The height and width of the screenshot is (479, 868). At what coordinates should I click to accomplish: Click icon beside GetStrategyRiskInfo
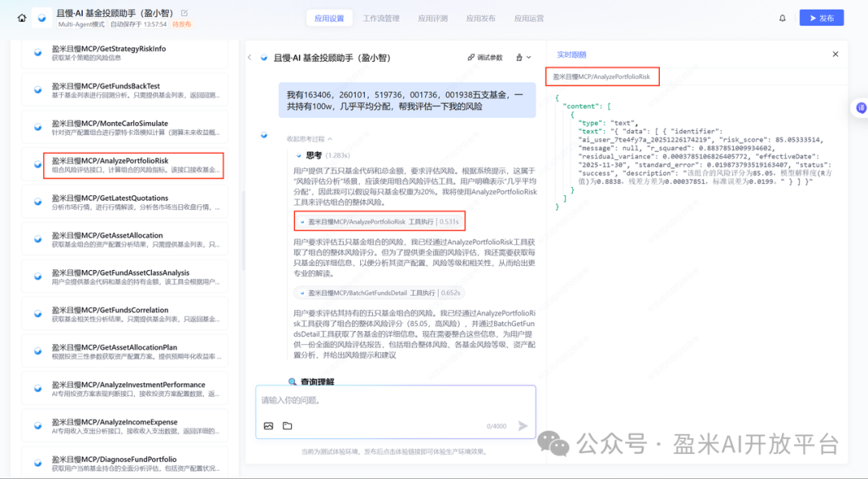(38, 52)
